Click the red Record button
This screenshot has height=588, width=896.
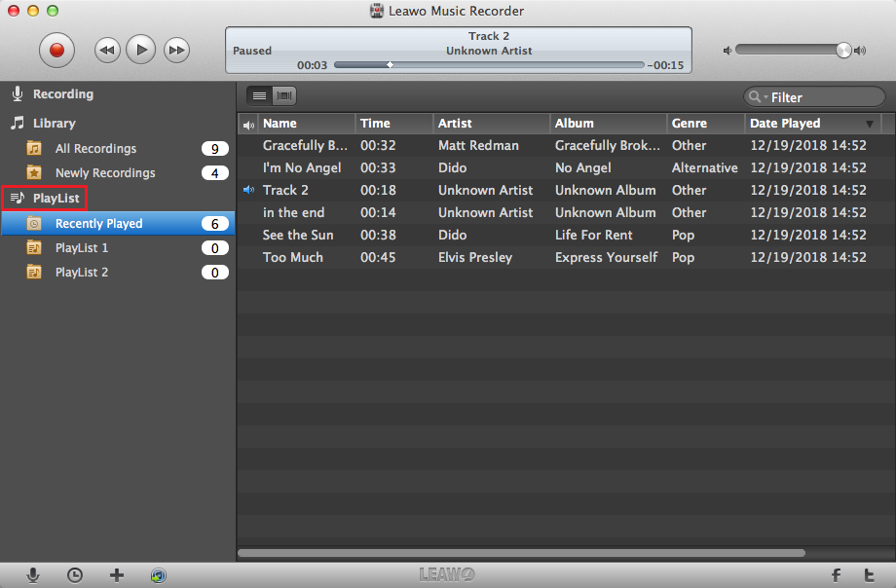[56, 49]
